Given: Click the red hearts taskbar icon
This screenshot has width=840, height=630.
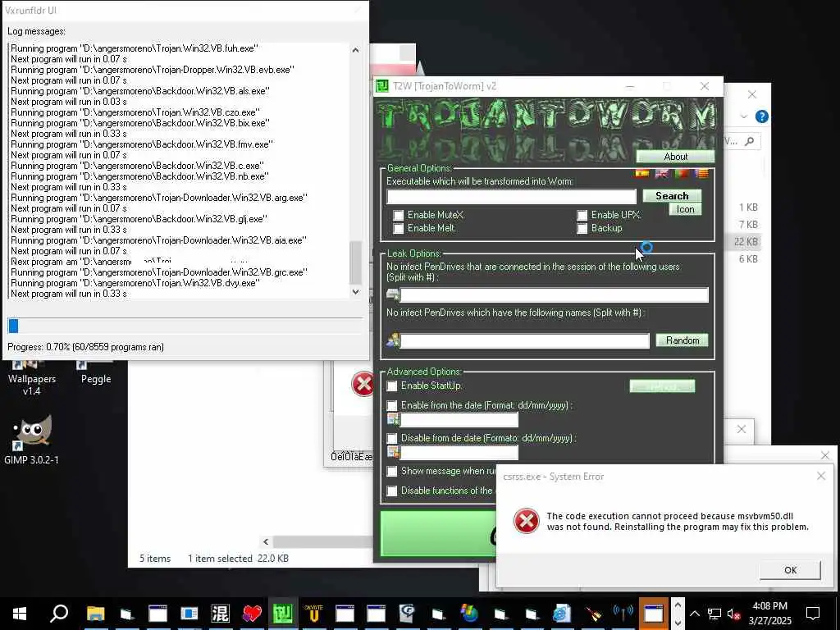Looking at the screenshot, I should [x=251, y=614].
